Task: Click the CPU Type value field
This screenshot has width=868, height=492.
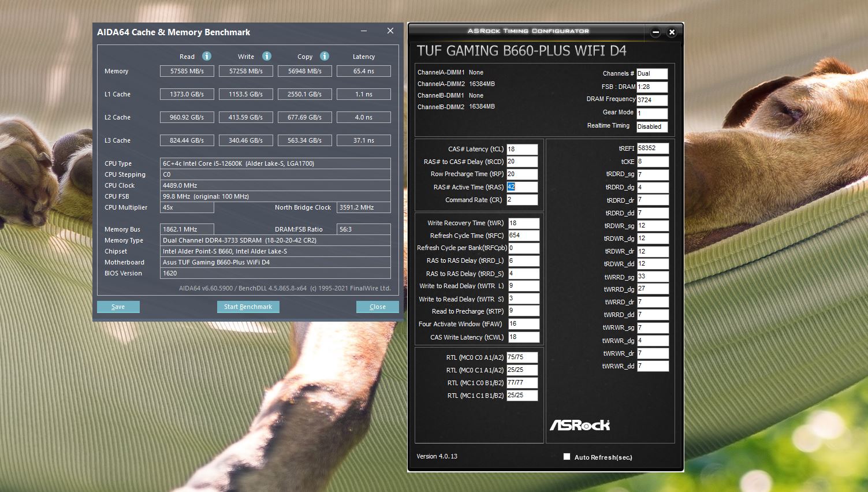Action: point(275,163)
